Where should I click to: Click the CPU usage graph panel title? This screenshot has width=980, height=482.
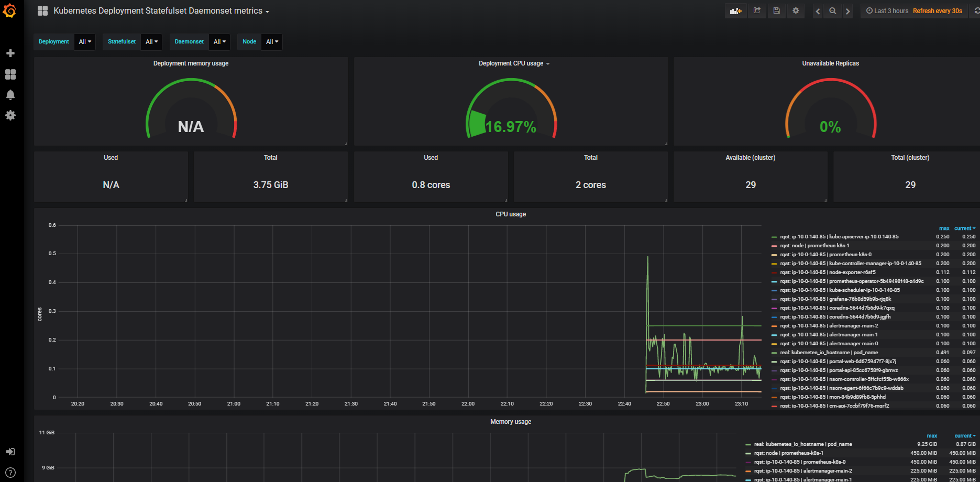coord(511,214)
